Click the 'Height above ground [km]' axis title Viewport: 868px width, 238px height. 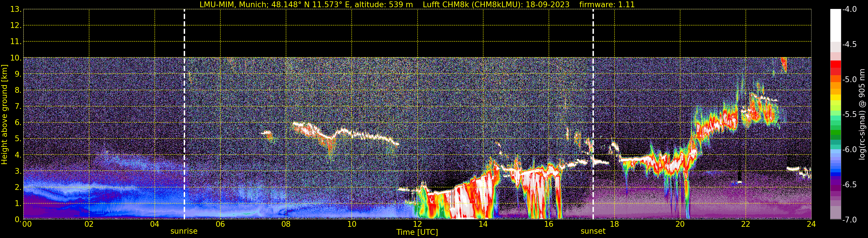point(4,115)
